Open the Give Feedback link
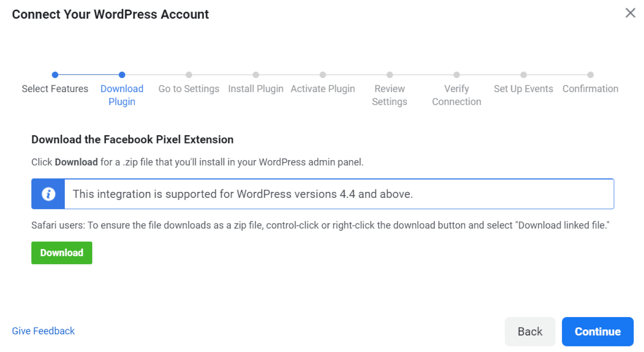Screen dimensions: 644x352 [x=43, y=331]
